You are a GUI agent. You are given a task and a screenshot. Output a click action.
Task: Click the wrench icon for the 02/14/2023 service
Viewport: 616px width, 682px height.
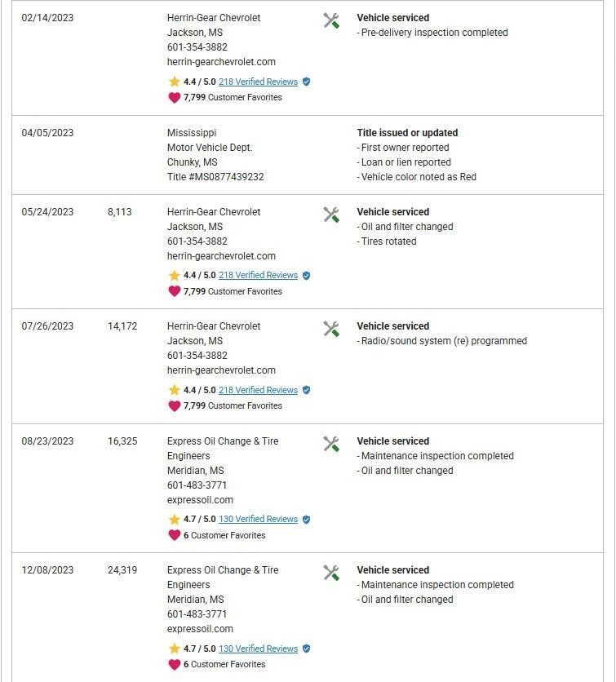click(331, 20)
